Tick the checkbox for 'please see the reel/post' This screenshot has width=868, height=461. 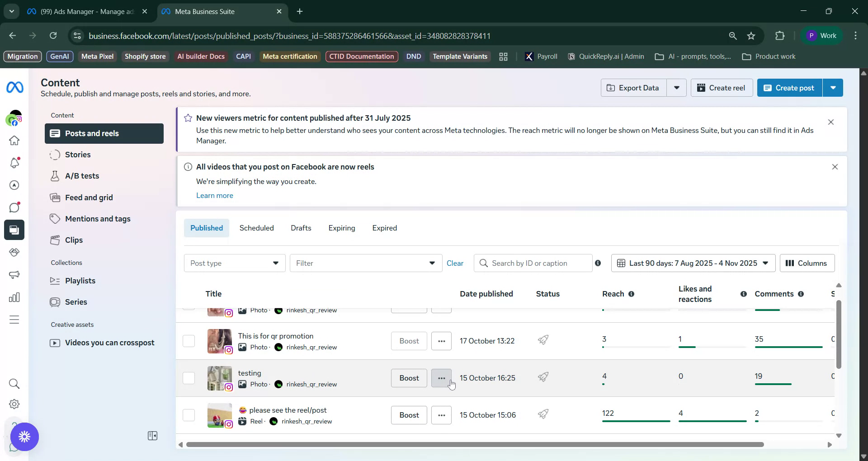click(189, 415)
